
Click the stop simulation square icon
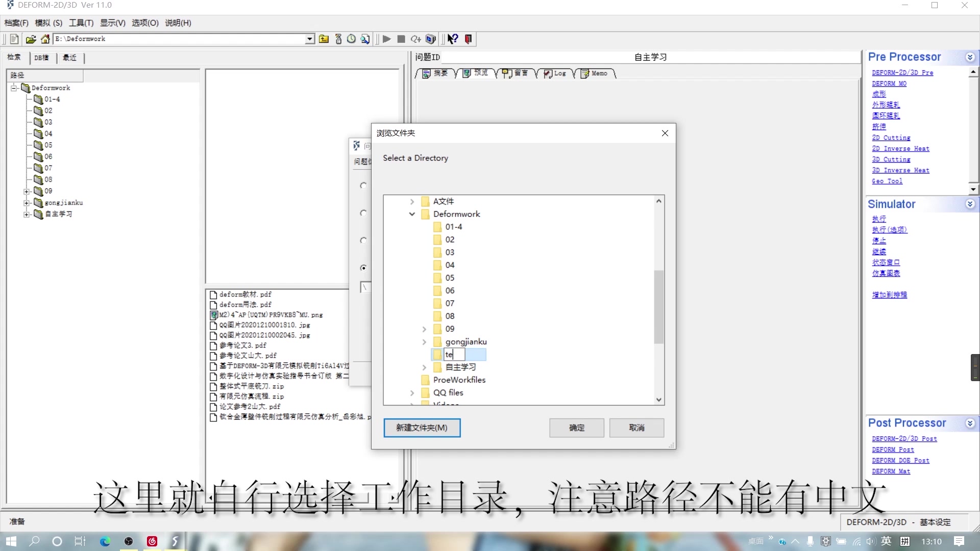[401, 39]
